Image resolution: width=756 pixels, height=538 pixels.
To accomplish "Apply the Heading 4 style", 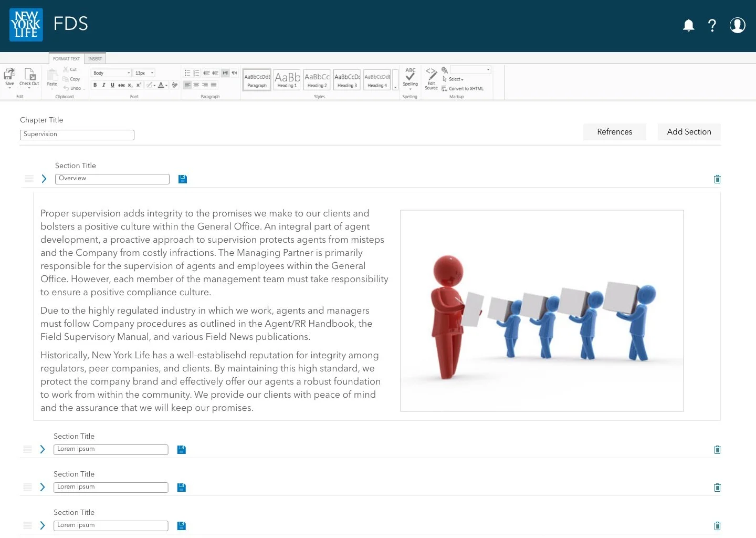I will pyautogui.click(x=377, y=80).
